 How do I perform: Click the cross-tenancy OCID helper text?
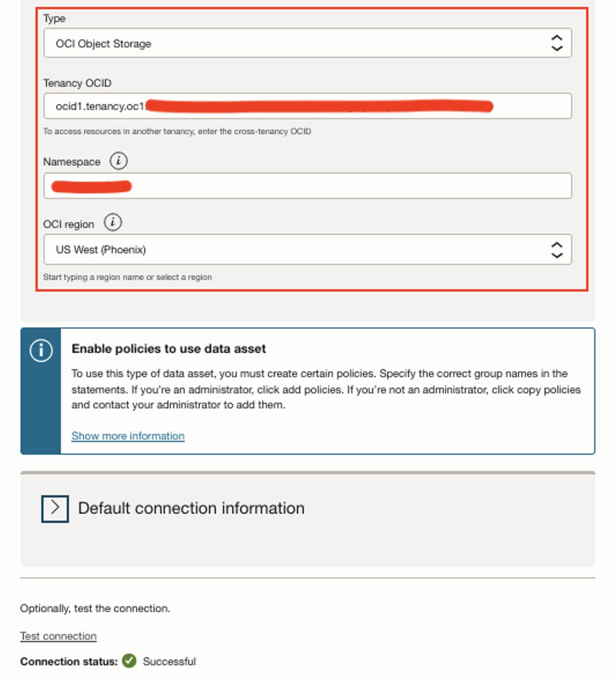tap(177, 132)
